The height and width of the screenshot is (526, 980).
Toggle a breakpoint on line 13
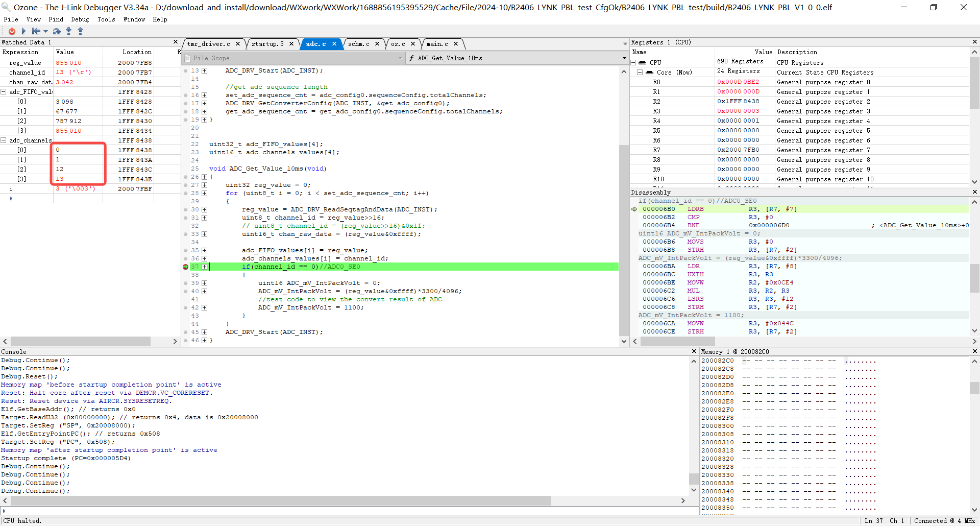pos(186,70)
